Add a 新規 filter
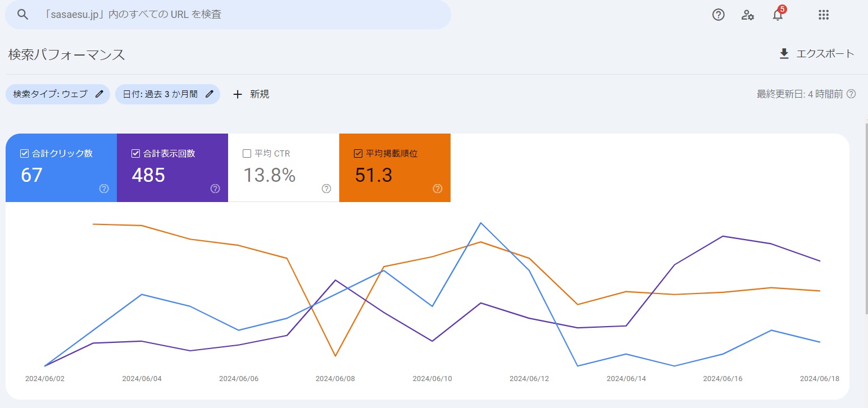 click(x=251, y=94)
